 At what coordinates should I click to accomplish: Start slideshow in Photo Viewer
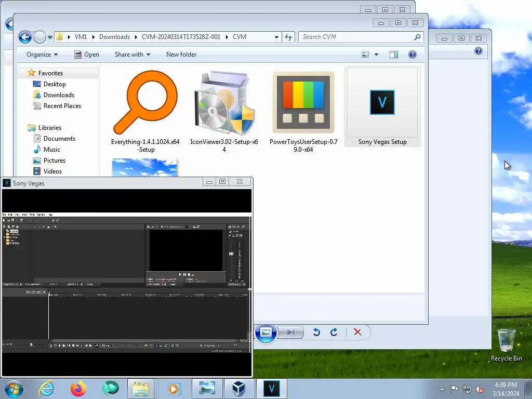[x=265, y=332]
